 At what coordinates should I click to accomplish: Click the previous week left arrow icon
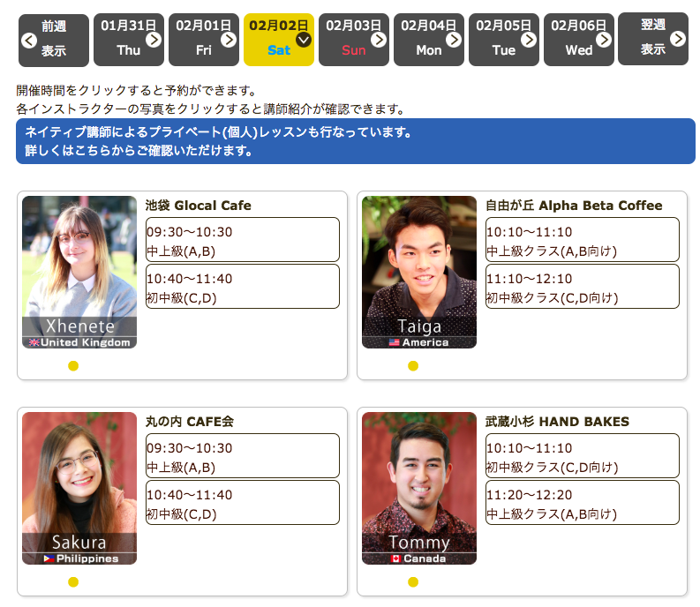[x=28, y=40]
